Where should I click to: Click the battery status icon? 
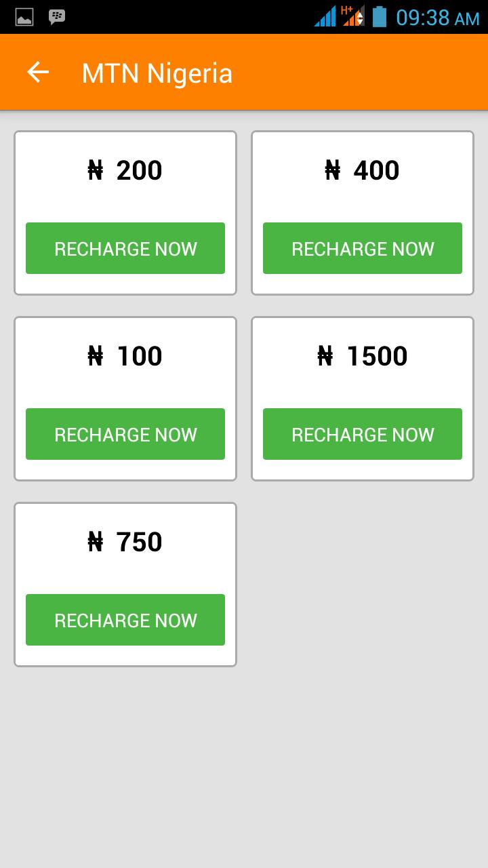pyautogui.click(x=380, y=16)
